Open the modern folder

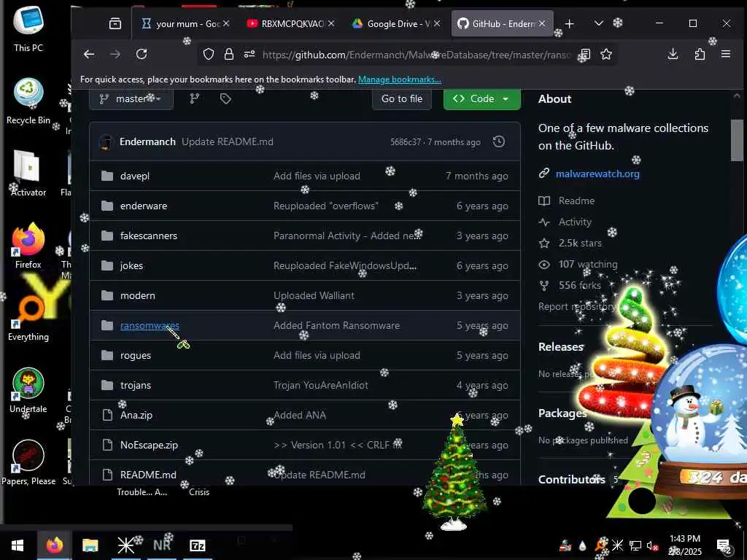(x=138, y=296)
